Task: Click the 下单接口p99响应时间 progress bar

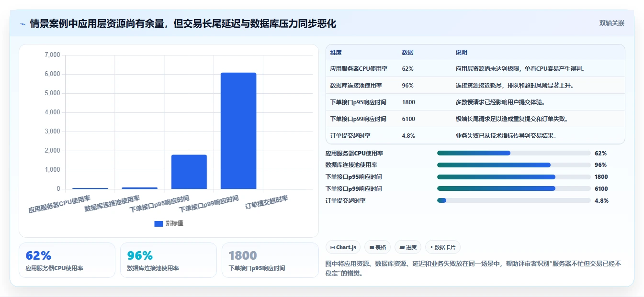Action: tap(514, 188)
